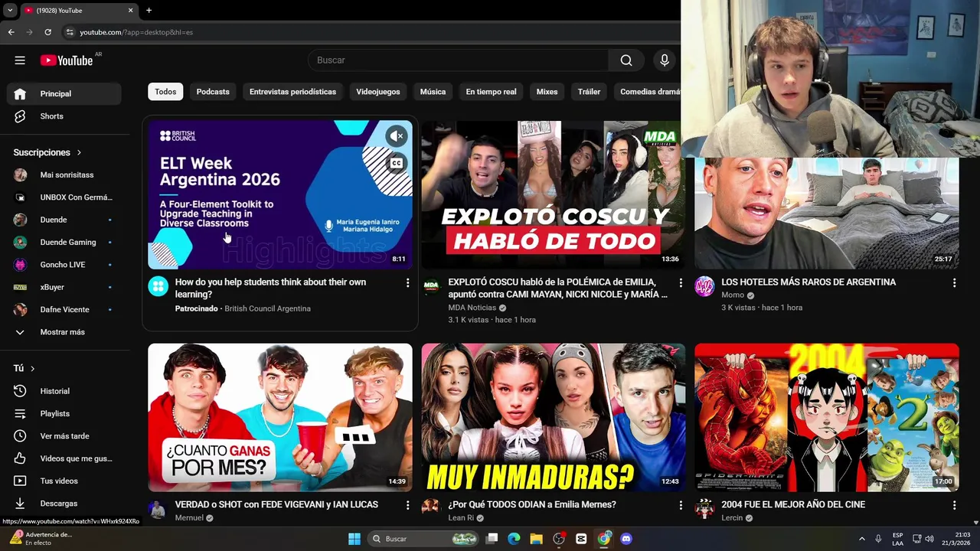Open Windows Start menu
The height and width of the screenshot is (551, 980).
(x=354, y=539)
